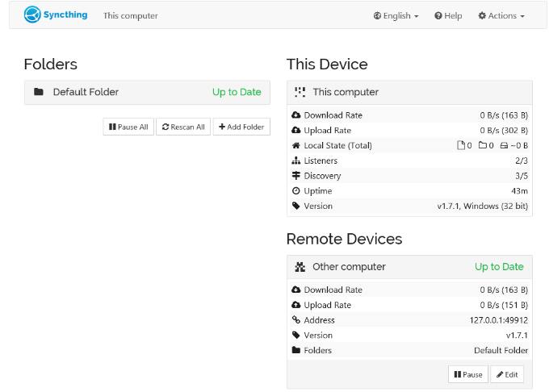Click Other computer upload value 151 B

point(504,305)
